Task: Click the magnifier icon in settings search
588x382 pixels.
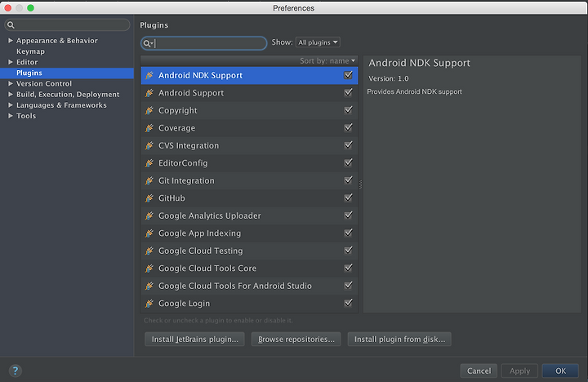Action: (x=11, y=25)
